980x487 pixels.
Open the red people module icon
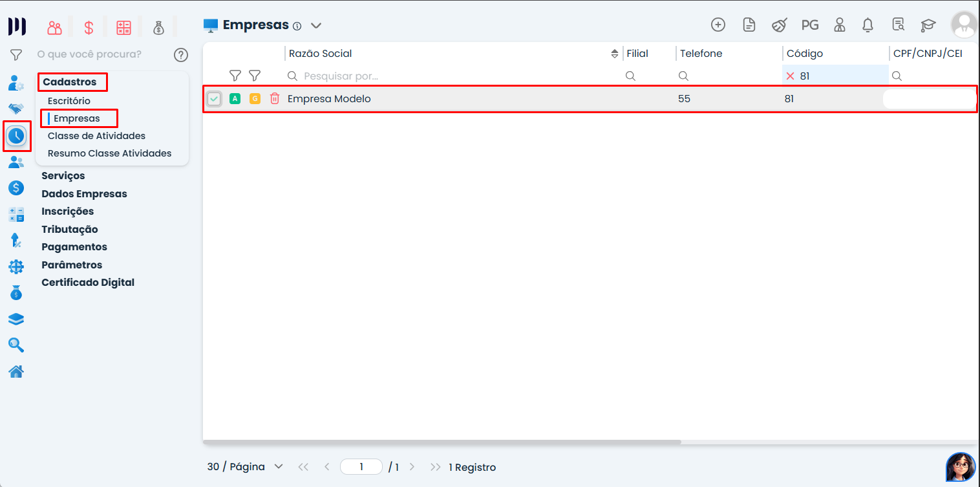pos(54,28)
